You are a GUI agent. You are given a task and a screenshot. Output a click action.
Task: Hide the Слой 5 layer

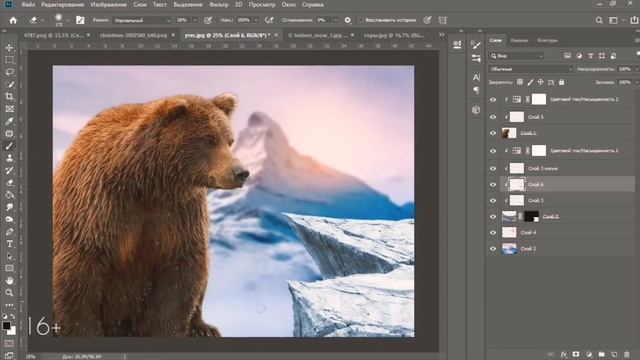click(493, 117)
